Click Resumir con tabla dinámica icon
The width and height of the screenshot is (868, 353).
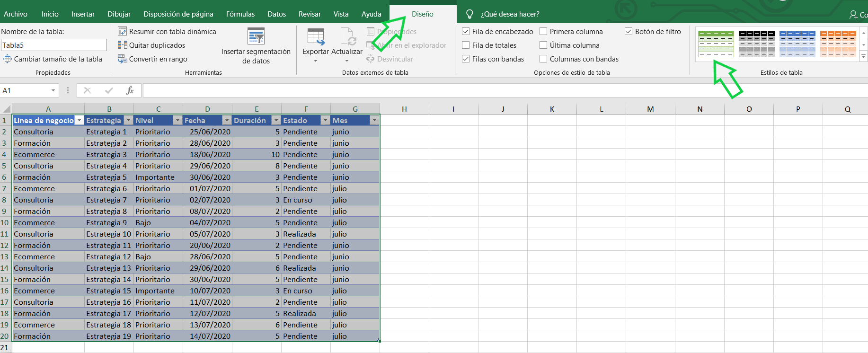(x=122, y=31)
